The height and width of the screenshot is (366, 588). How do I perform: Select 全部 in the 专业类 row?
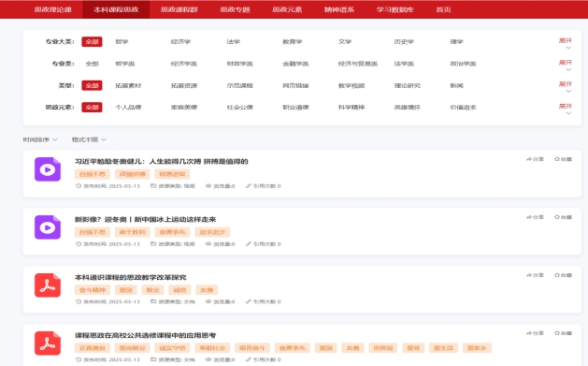click(x=92, y=64)
